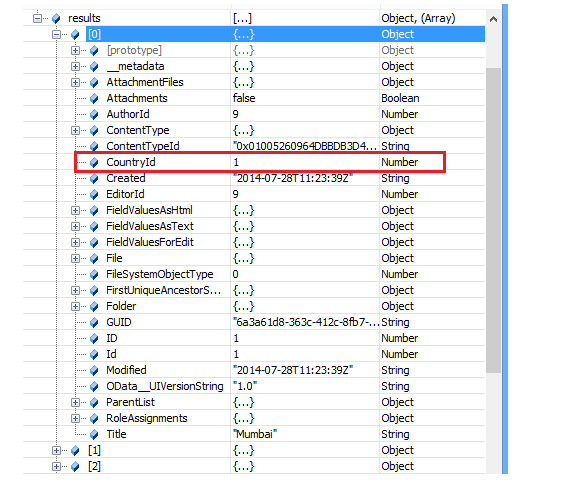571x502 pixels.
Task: Collapse the [0] object node
Action: pos(56,34)
